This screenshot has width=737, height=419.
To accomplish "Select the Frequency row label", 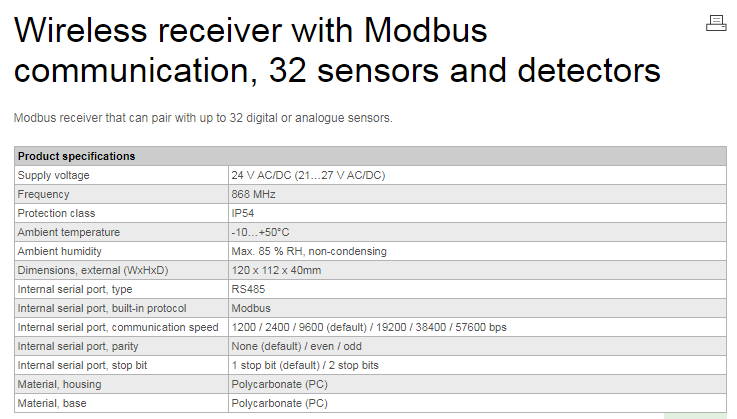I will [x=43, y=194].
